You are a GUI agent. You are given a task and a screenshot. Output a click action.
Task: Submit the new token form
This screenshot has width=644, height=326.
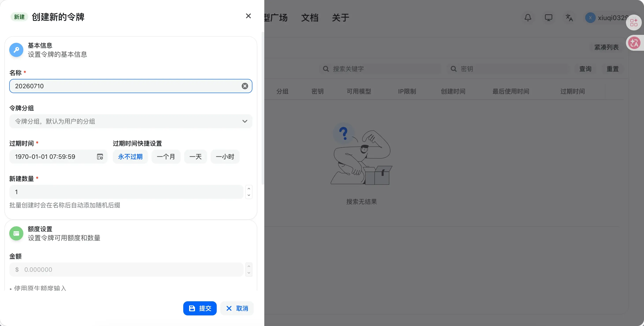coord(200,308)
